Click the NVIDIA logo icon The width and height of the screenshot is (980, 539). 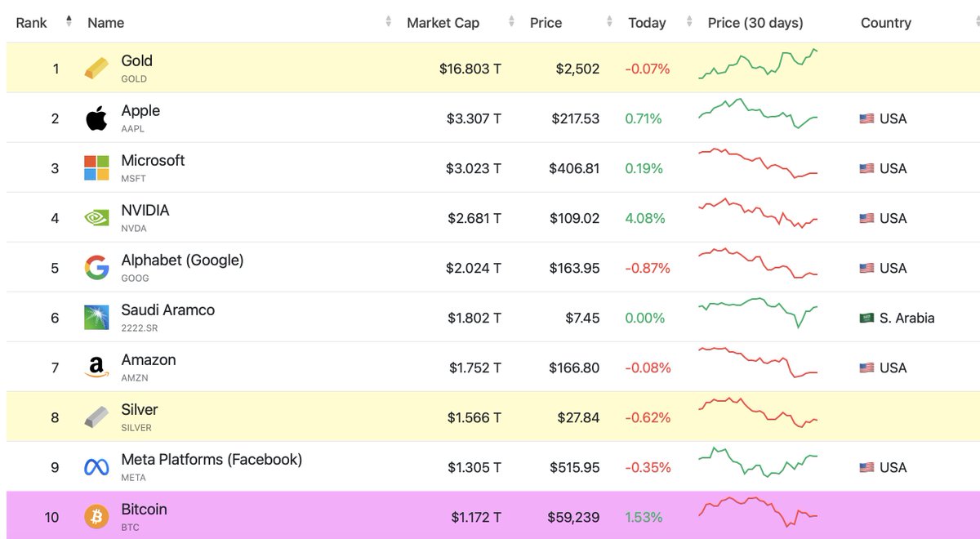point(96,218)
